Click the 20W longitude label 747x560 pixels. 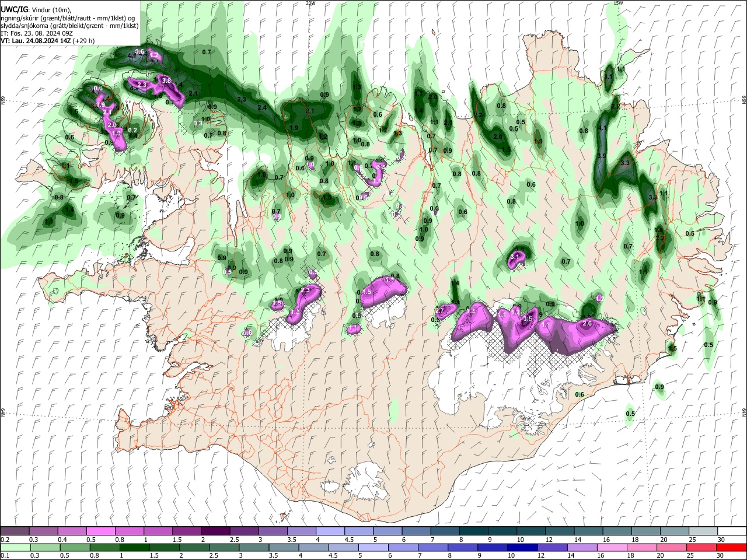[310, 3]
